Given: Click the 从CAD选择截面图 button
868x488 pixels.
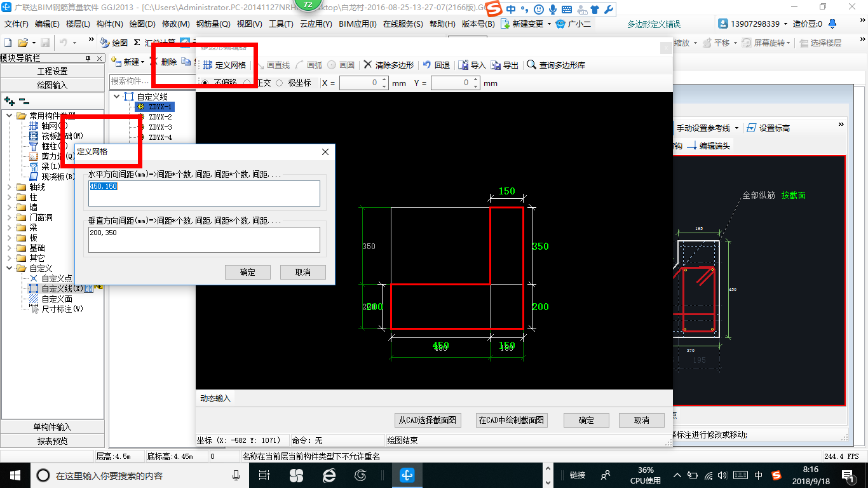Looking at the screenshot, I should pos(428,420).
